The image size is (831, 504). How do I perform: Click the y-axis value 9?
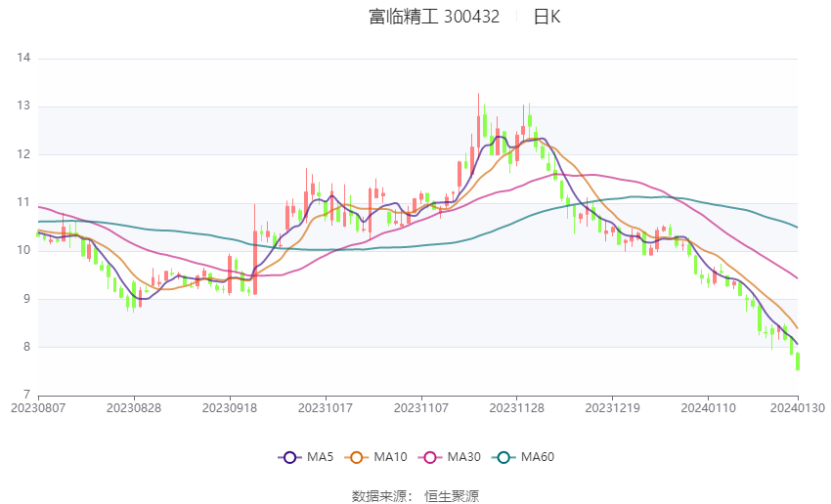27,299
